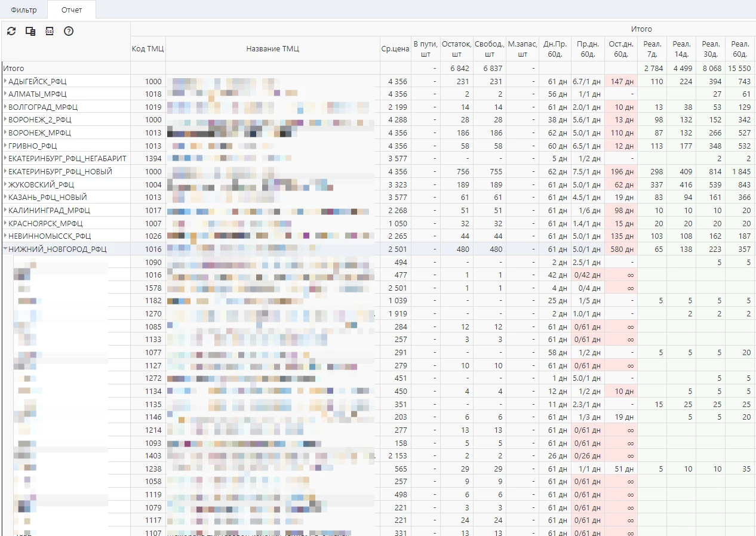756x536 pixels.
Task: Click the Код ТМЦ column header
Action: pyautogui.click(x=147, y=49)
